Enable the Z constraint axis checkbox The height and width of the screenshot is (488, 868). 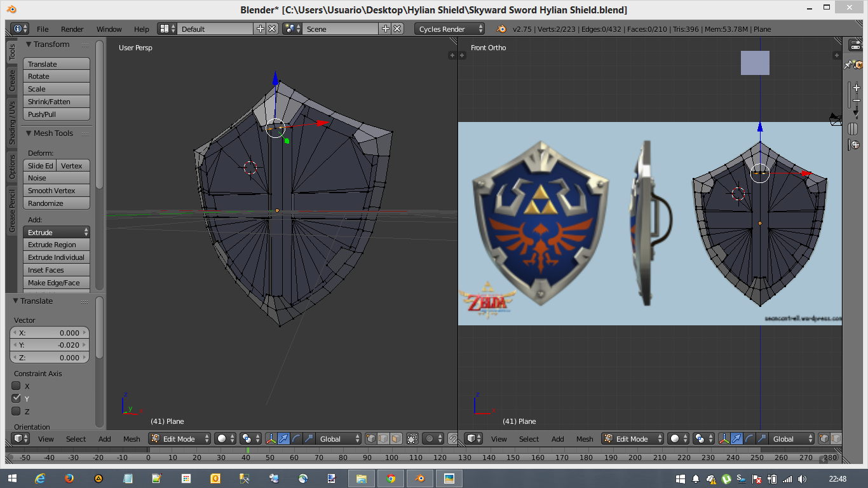pos(17,411)
